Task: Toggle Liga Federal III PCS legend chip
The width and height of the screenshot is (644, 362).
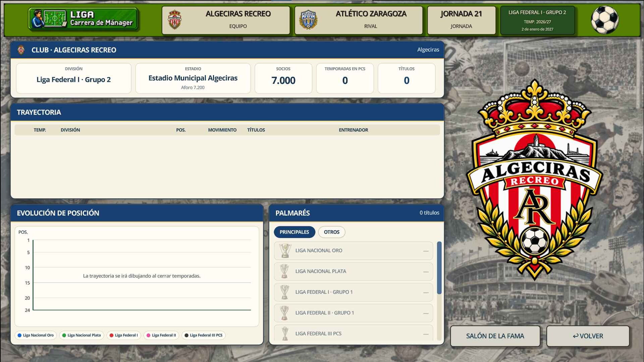Action: (204, 335)
